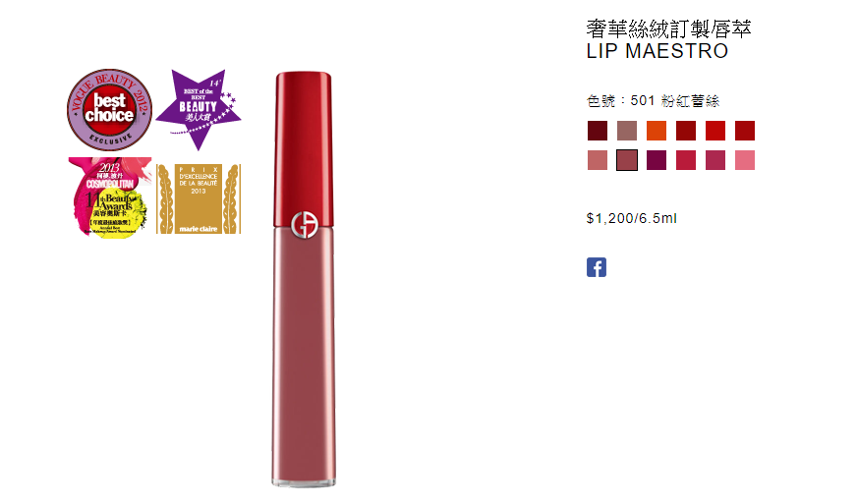857x504 pixels.
Task: Select the dark burgundy first swatch
Action: 598,132
